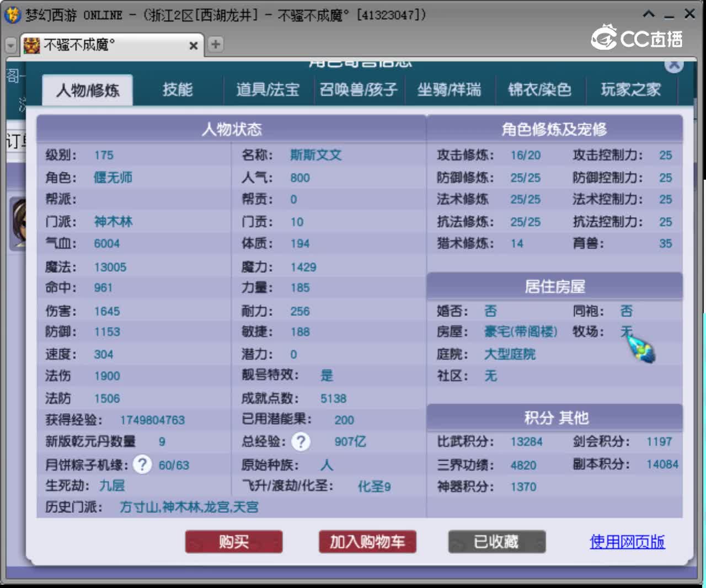Click the level value 175
This screenshot has height=588, width=706.
pos(104,155)
